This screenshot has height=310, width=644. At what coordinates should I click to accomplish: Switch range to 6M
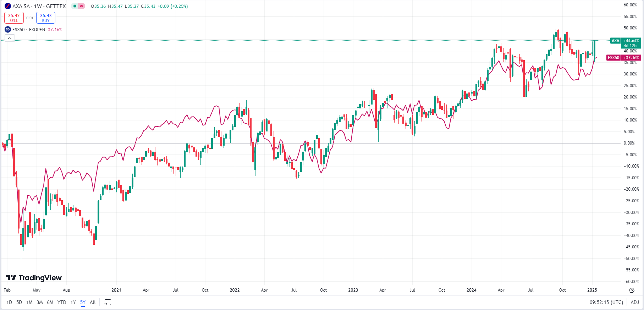(x=50, y=302)
